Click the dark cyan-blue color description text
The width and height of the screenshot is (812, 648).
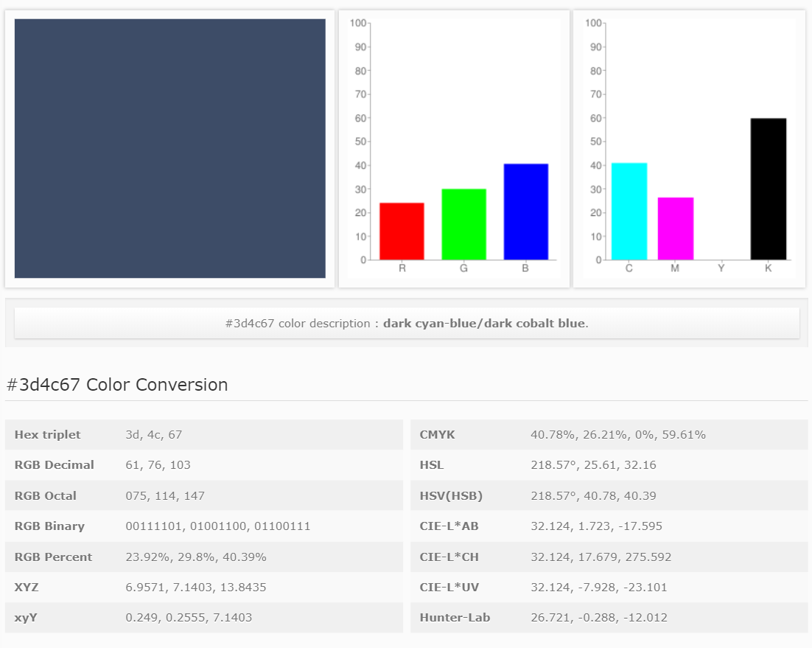(x=485, y=324)
